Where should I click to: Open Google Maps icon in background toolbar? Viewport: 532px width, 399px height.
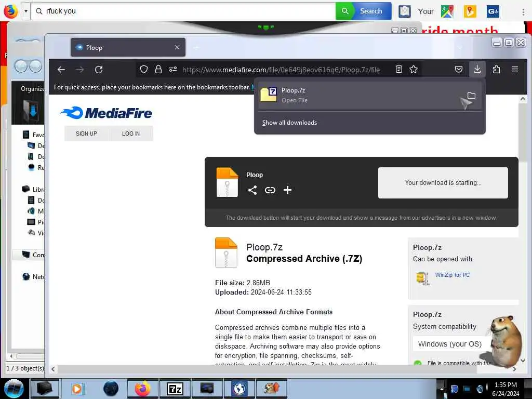pyautogui.click(x=447, y=11)
